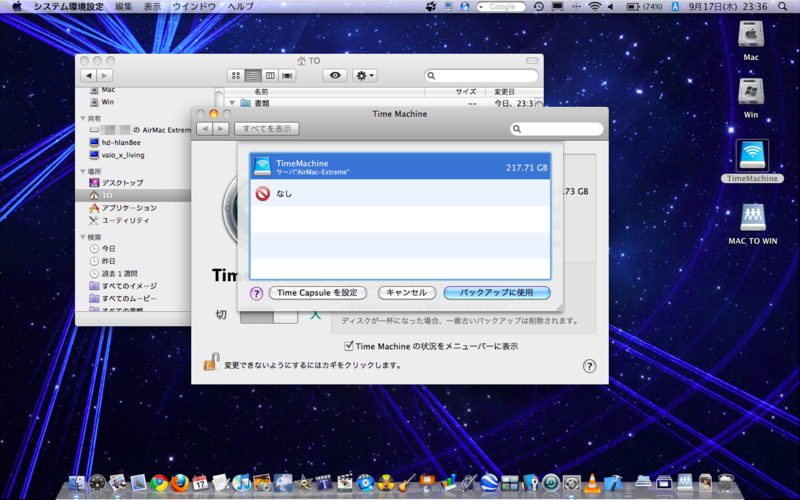The width and height of the screenshot is (800, 500).
Task: Open iCal calendar from the Dock
Action: pyautogui.click(x=200, y=482)
